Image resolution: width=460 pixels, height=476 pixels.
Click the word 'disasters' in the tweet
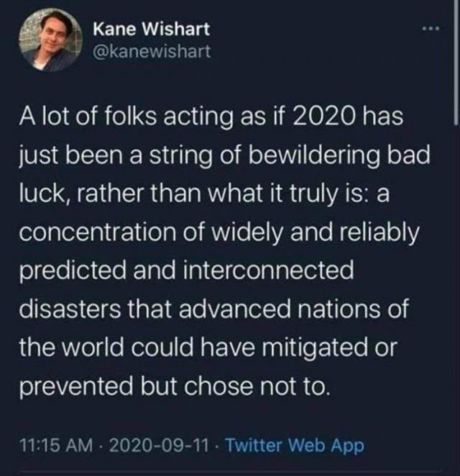(70, 308)
